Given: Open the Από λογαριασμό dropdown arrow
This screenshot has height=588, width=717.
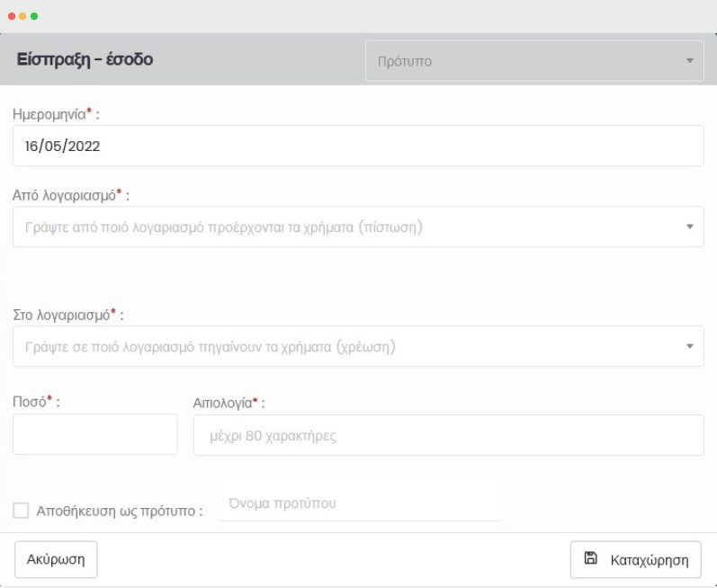Looking at the screenshot, I should click(x=690, y=227).
